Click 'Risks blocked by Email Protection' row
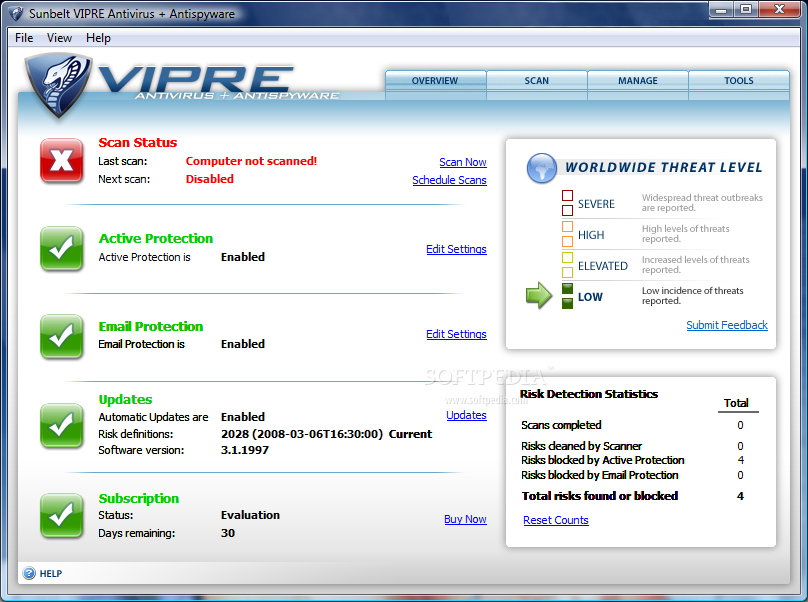 click(633, 475)
